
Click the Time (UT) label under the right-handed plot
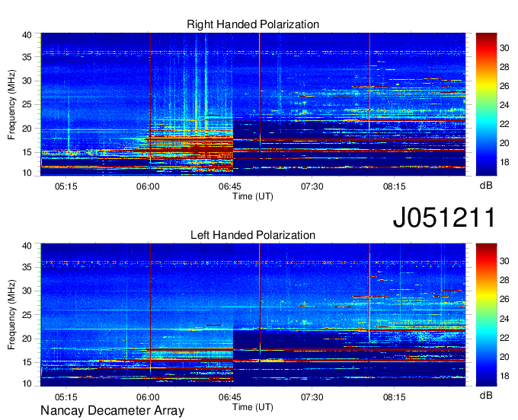[x=253, y=196]
